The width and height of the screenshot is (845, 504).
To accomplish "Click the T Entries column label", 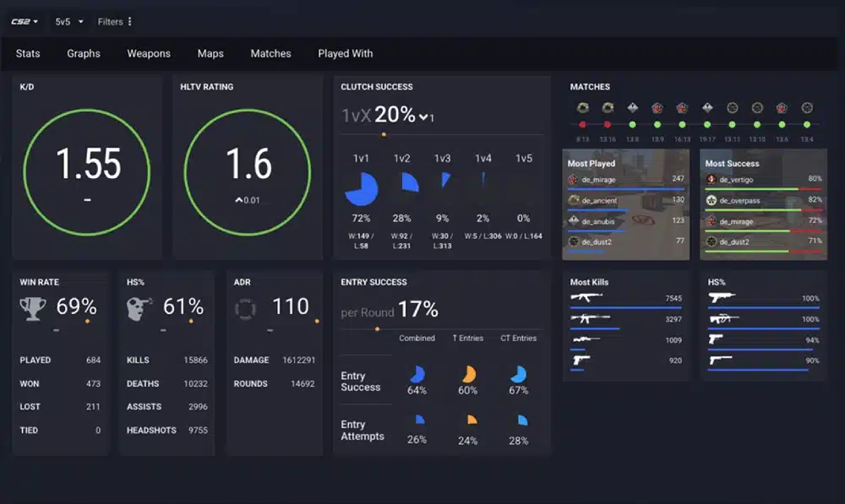I will (468, 339).
